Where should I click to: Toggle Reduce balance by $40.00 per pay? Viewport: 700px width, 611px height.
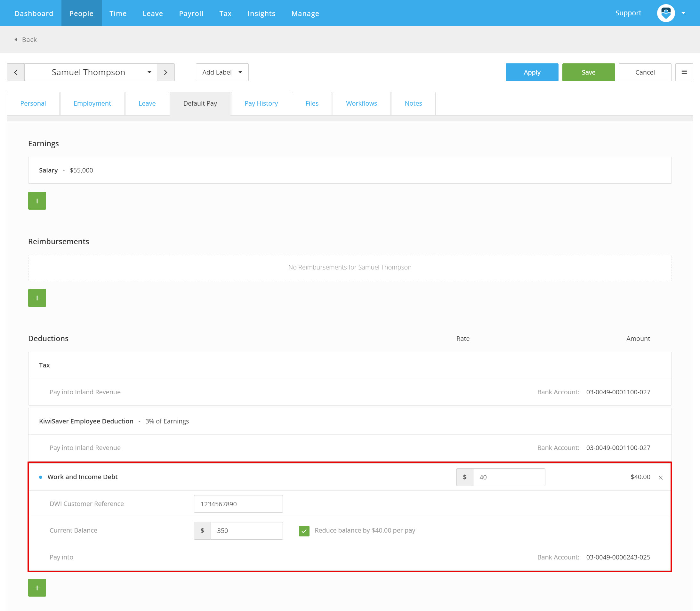click(304, 531)
